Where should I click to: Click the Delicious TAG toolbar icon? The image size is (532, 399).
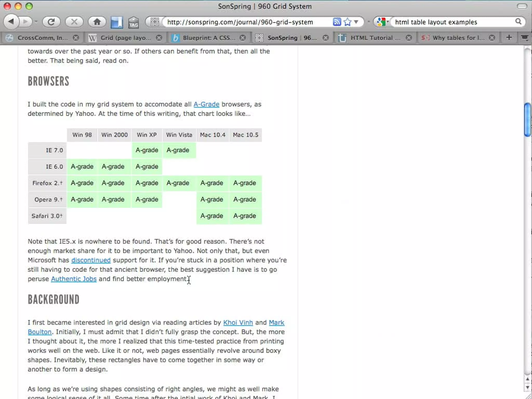[x=134, y=23]
